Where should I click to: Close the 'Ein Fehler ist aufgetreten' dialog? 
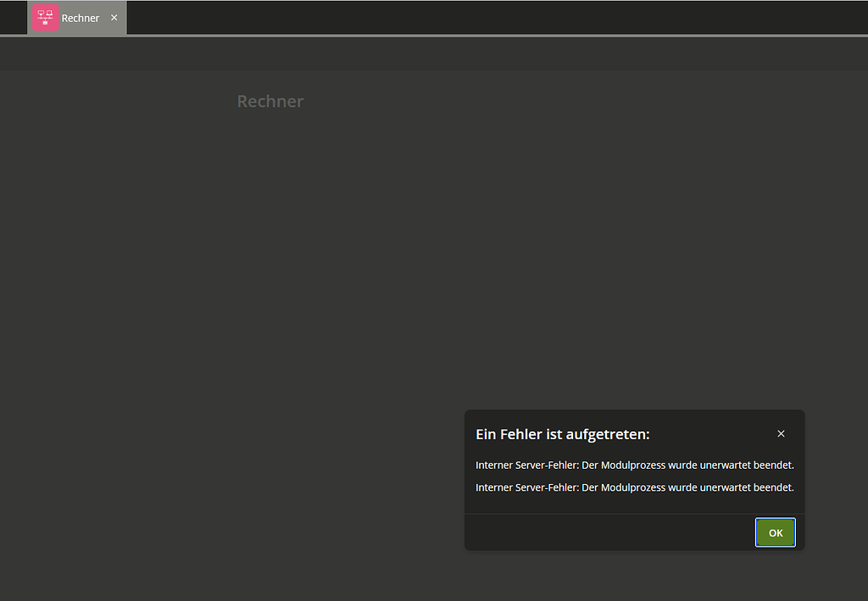(781, 433)
